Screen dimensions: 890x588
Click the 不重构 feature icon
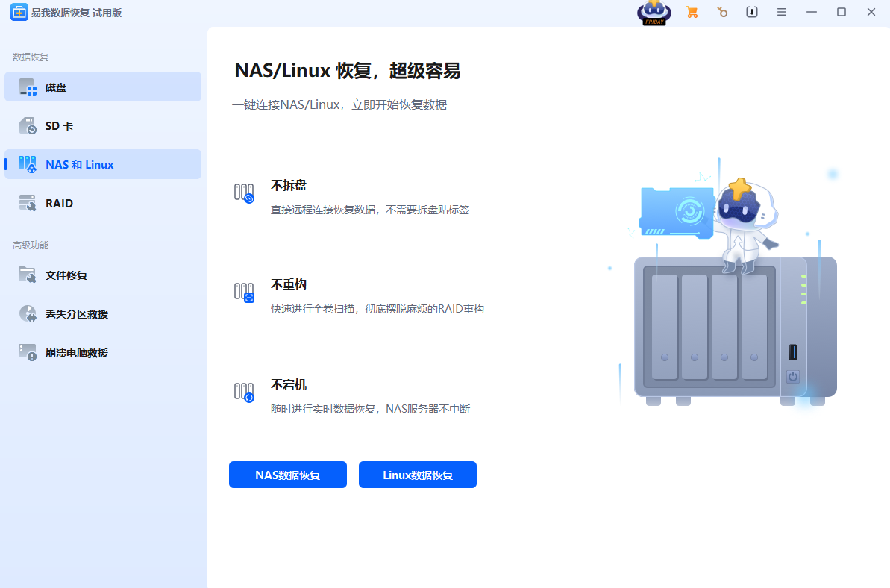point(244,292)
